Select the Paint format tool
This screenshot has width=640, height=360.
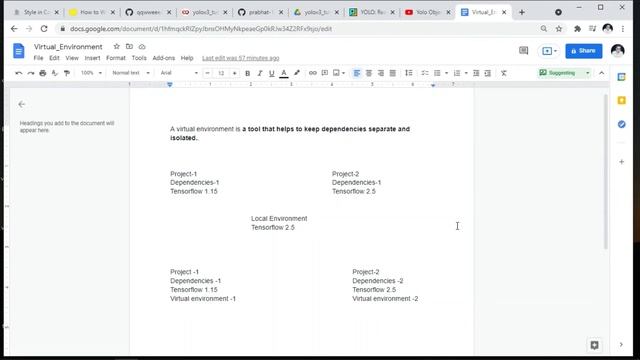pos(67,73)
